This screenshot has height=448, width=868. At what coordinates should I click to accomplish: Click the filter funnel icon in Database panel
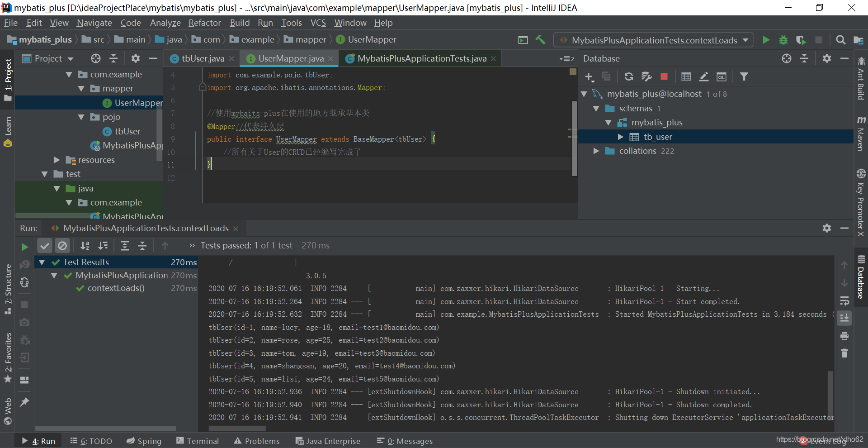[744, 76]
